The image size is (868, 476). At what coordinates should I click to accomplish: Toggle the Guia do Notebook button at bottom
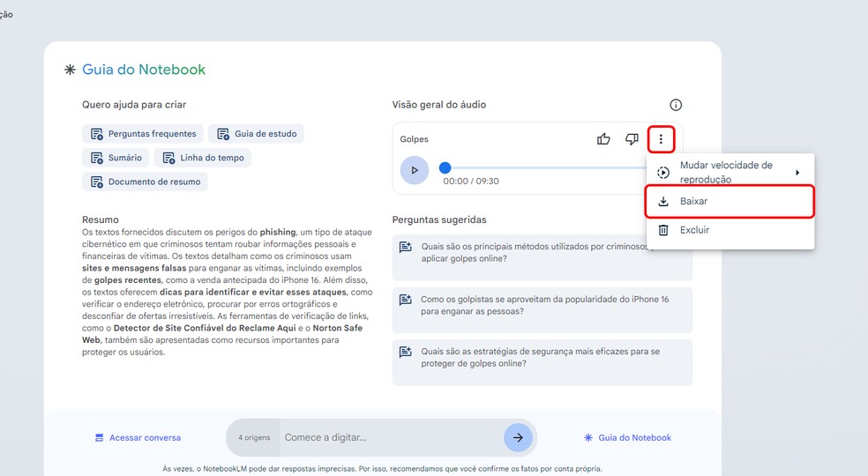pyautogui.click(x=627, y=438)
